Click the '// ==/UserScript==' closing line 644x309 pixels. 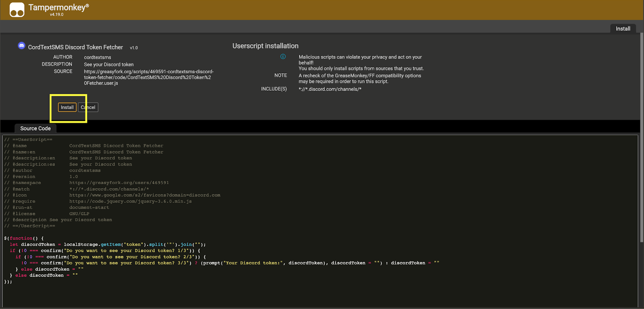tap(30, 226)
